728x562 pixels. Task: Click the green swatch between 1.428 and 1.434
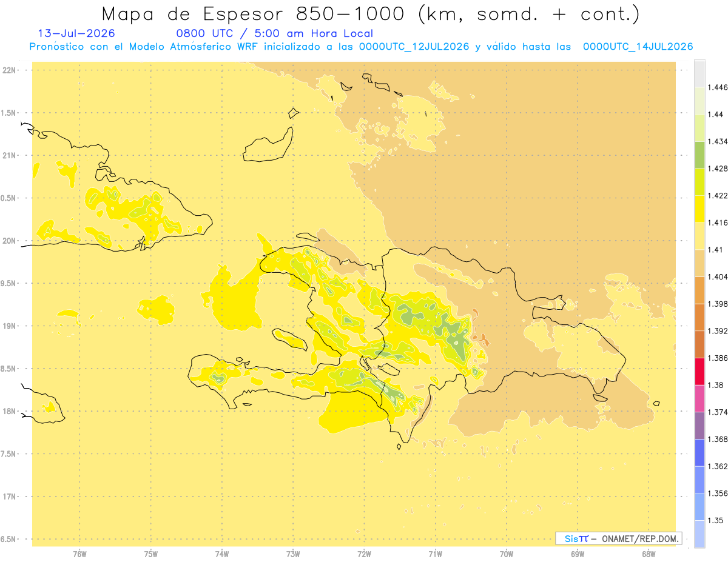click(x=699, y=155)
